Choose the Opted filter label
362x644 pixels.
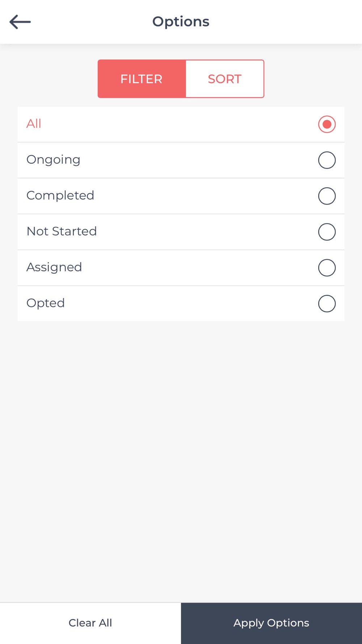[46, 303]
